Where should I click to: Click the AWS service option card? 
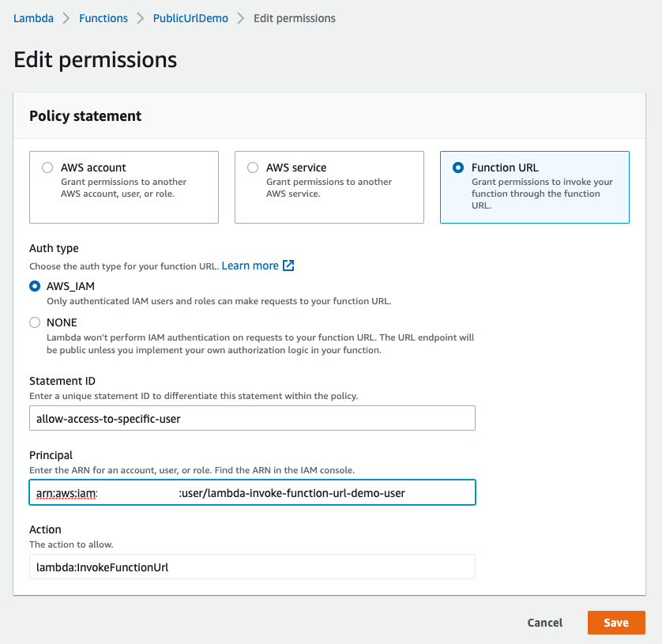tap(329, 187)
